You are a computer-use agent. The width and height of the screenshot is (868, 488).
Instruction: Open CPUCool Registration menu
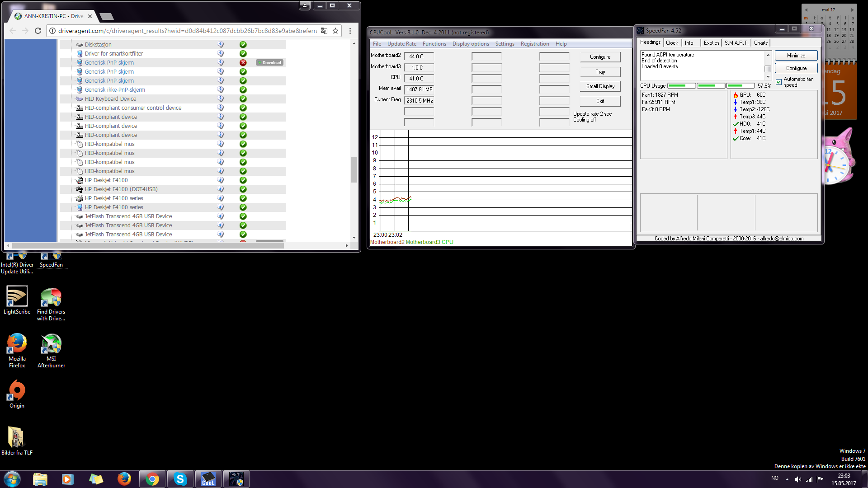pyautogui.click(x=535, y=44)
